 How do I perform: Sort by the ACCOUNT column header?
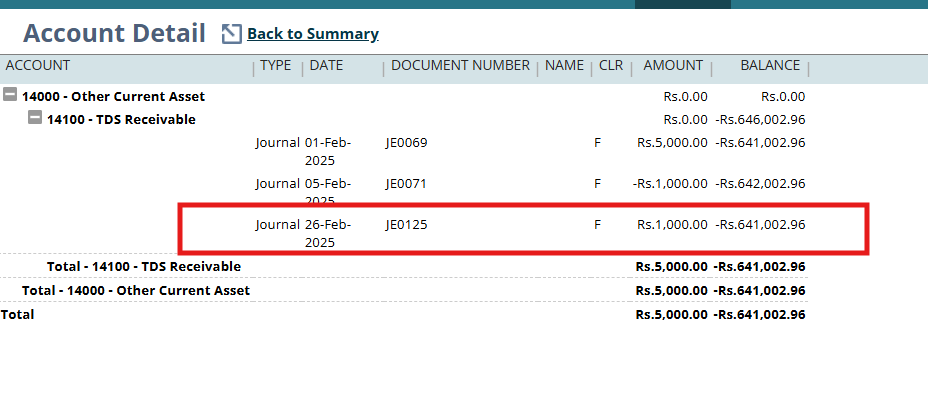[x=38, y=66]
